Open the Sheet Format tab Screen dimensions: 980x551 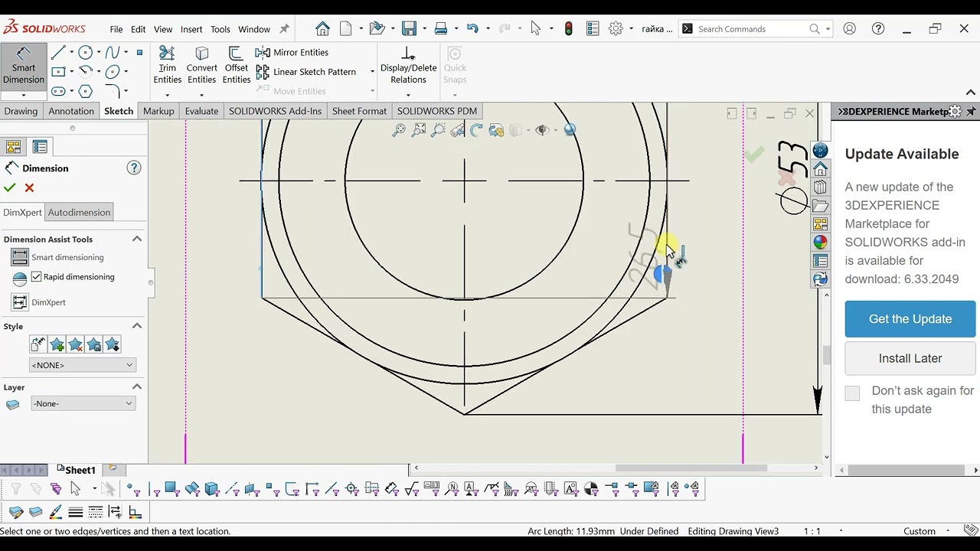click(359, 111)
